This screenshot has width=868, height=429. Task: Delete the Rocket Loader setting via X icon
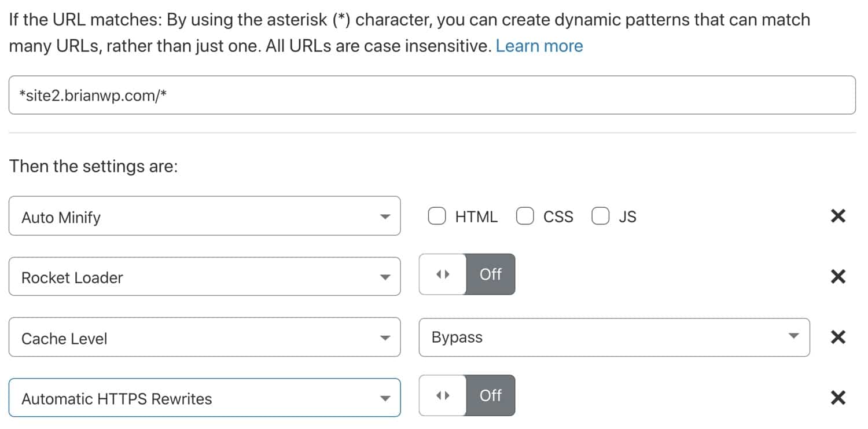click(x=838, y=277)
